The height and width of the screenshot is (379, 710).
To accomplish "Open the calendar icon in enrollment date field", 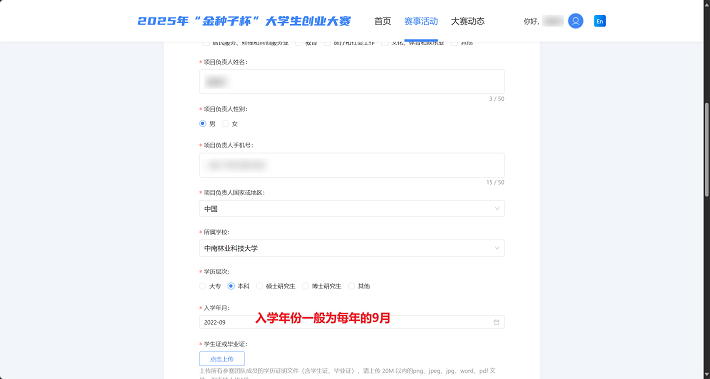I will coord(496,322).
